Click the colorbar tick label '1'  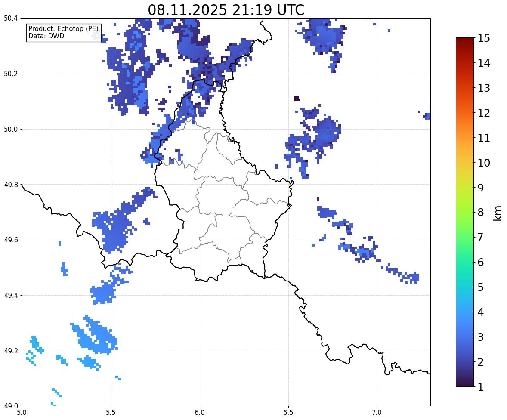coord(481,387)
